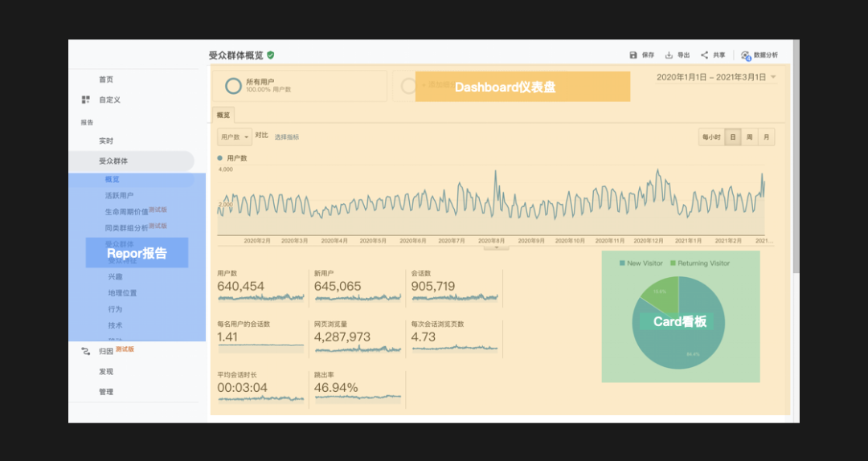Image resolution: width=868 pixels, height=461 pixels.
Task: Click the Share icon
Action: 704,55
